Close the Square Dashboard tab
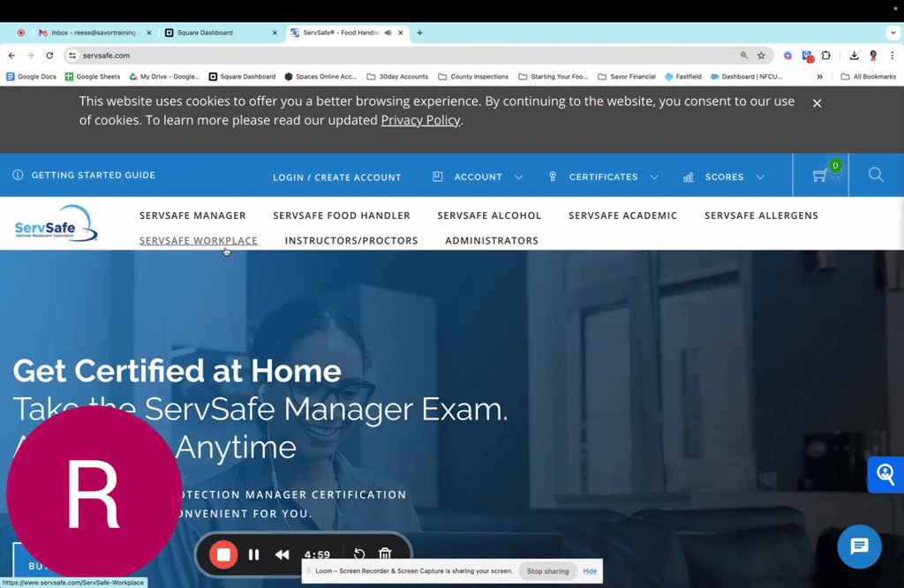The height and width of the screenshot is (588, 904). pos(275,33)
